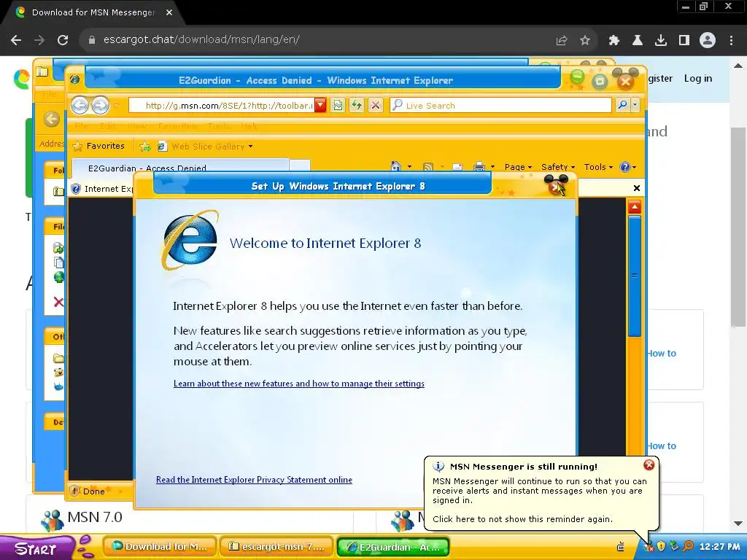The image size is (747, 560).
Task: Click Chrome page scrollbar down arrow
Action: pyautogui.click(x=738, y=524)
